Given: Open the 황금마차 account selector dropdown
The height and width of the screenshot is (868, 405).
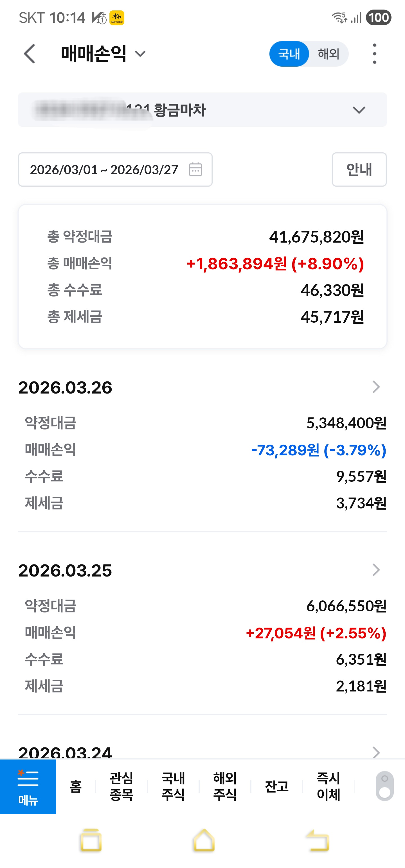Looking at the screenshot, I should tap(359, 110).
